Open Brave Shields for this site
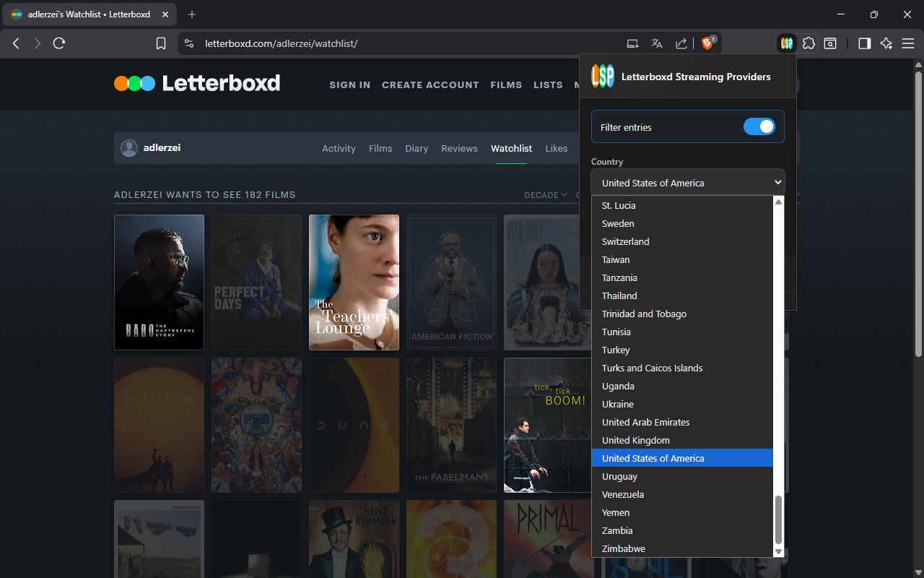 coord(707,43)
